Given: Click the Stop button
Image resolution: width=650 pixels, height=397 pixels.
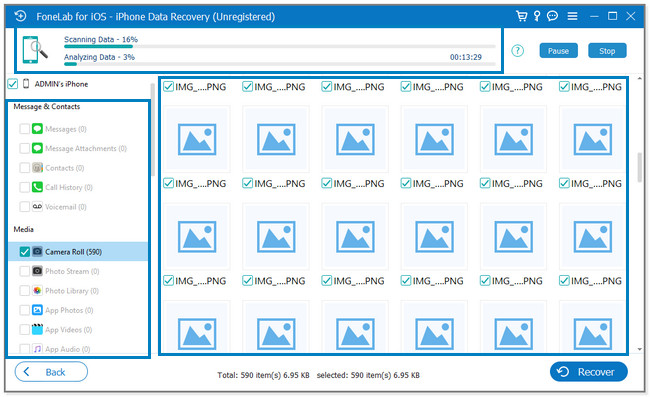Looking at the screenshot, I should pos(607,51).
